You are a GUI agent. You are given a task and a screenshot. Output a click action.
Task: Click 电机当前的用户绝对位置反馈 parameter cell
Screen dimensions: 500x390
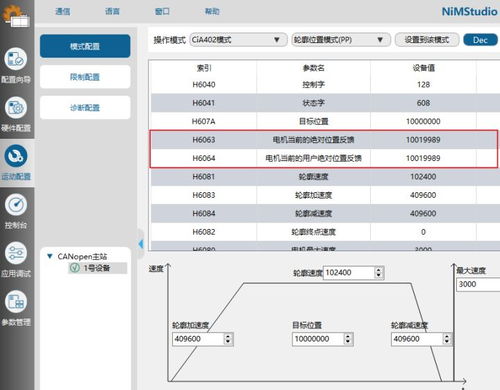(313, 158)
